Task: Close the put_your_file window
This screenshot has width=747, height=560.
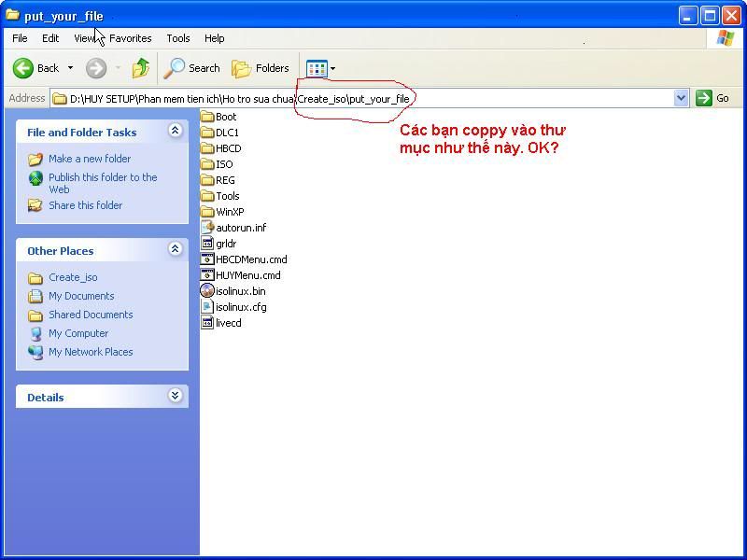Action: [731, 16]
